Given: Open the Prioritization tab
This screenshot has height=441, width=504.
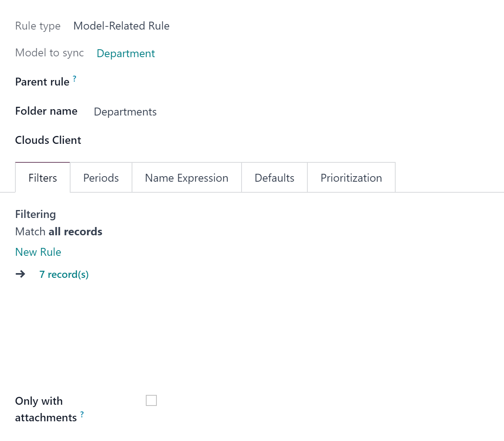Looking at the screenshot, I should [351, 178].
